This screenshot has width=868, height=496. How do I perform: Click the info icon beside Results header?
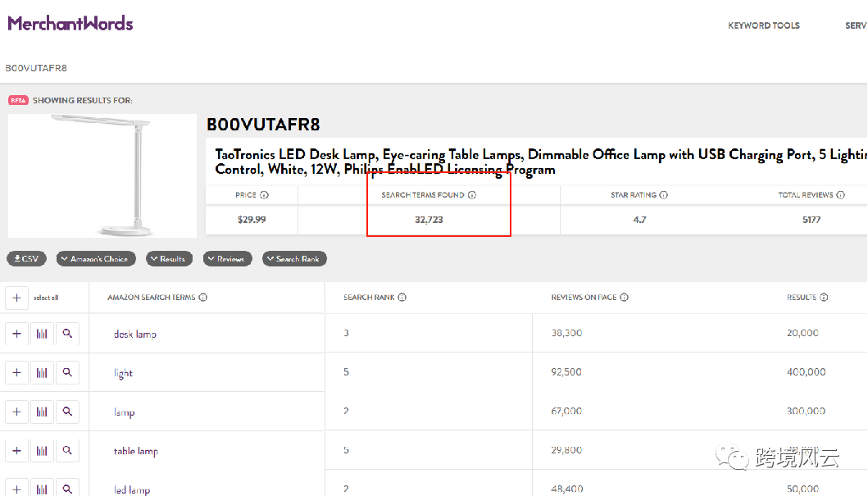824,298
